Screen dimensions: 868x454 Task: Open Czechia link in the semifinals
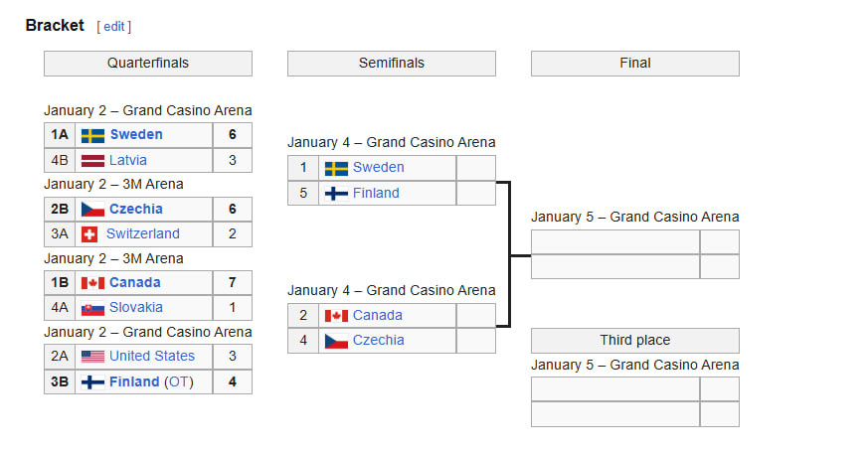coord(379,341)
